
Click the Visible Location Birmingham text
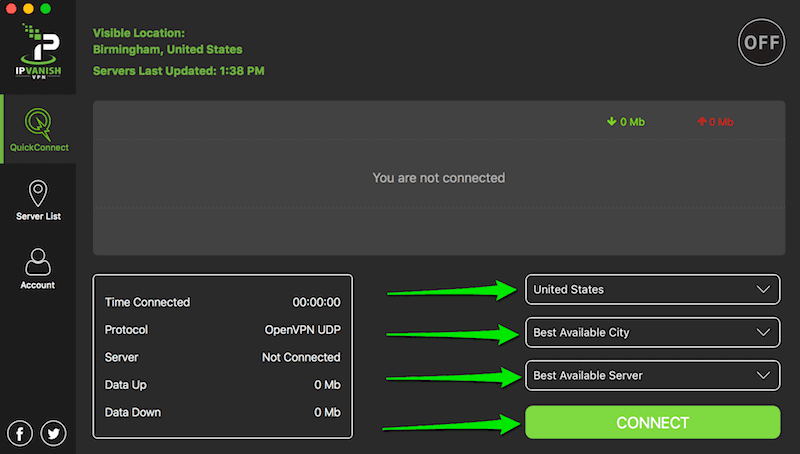point(167,49)
